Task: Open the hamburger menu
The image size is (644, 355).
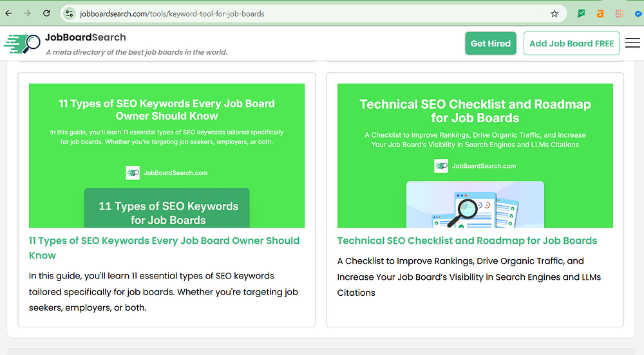Action: point(632,43)
